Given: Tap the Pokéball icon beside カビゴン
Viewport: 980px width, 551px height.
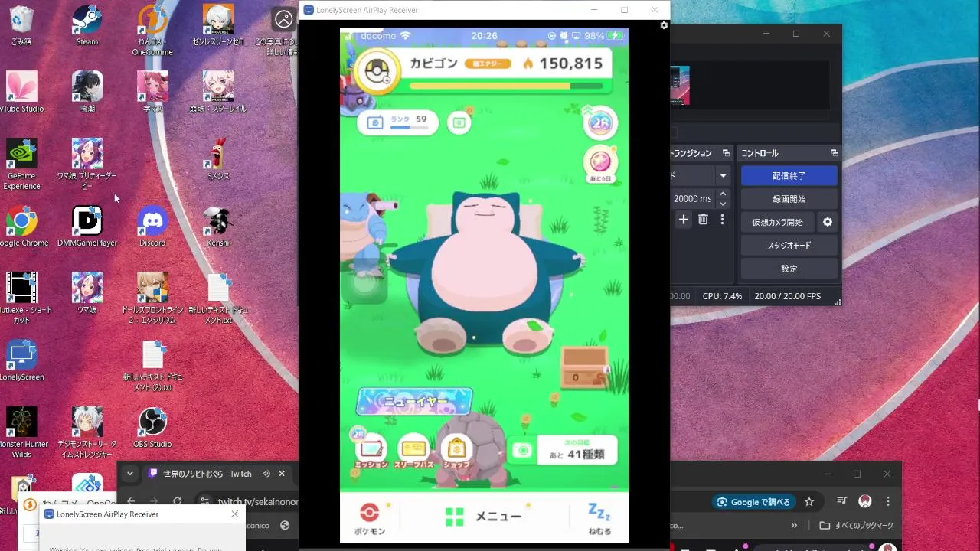Looking at the screenshot, I should 377,72.
